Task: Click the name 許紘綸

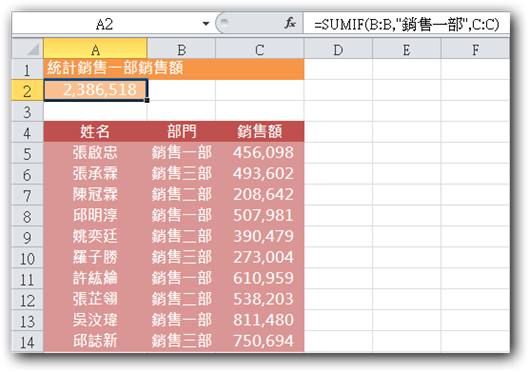Action: click(x=95, y=278)
